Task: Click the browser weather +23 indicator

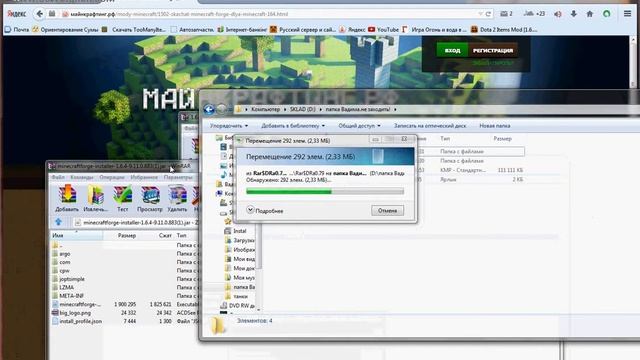Action: click(534, 14)
